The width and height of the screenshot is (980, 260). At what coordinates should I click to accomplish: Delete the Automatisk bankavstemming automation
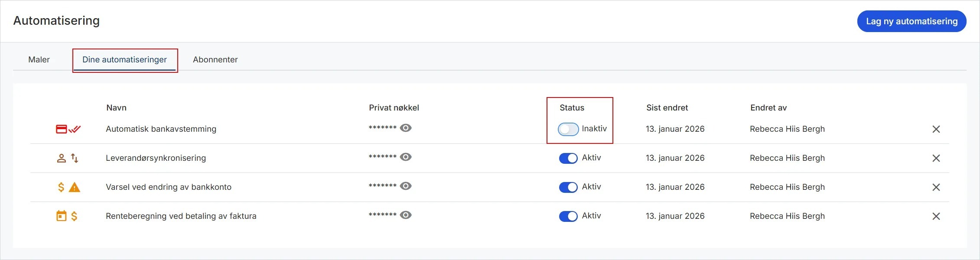coord(936,129)
